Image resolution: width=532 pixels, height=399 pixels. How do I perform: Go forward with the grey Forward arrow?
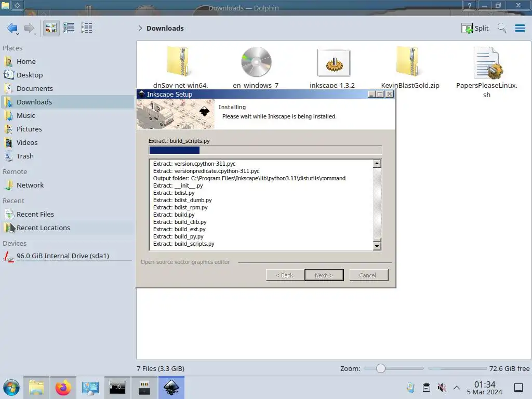coord(30,28)
